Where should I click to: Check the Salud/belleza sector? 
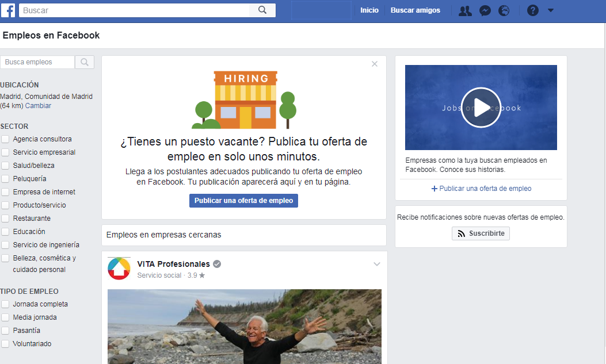point(5,165)
